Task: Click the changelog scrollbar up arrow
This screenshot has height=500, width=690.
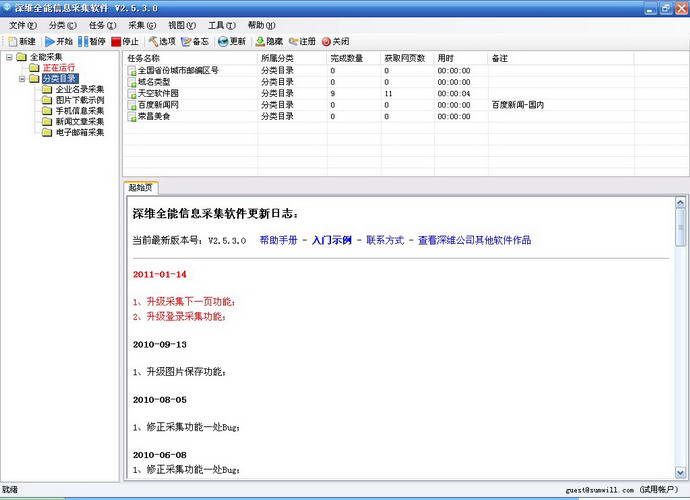Action: [x=680, y=203]
